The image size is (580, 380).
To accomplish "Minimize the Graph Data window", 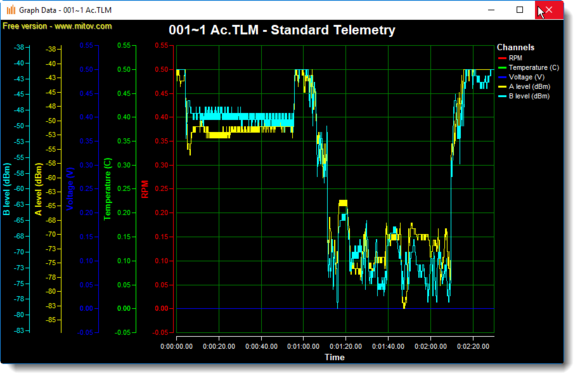I will pos(491,10).
